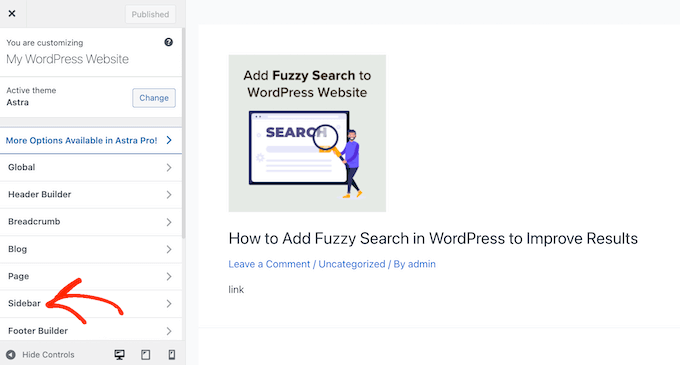This screenshot has height=365, width=680.
Task: Change the active Astra theme
Action: click(154, 98)
